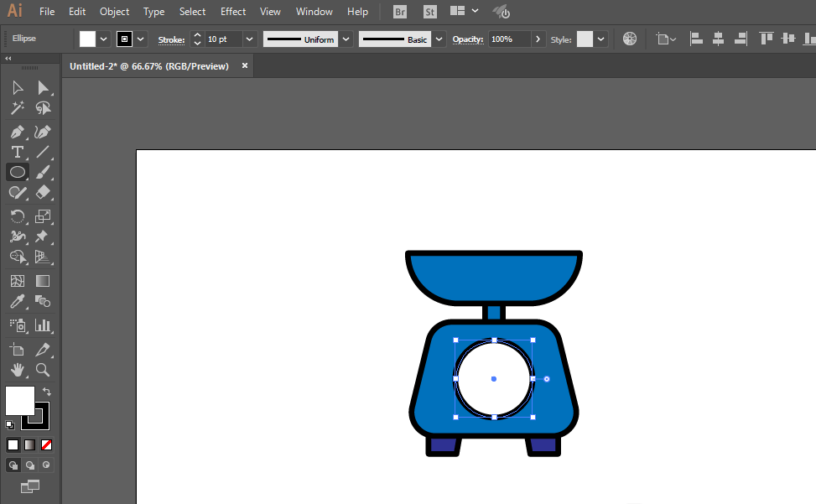The image size is (816, 504).
Task: Select the Rotate tool
Action: (17, 216)
